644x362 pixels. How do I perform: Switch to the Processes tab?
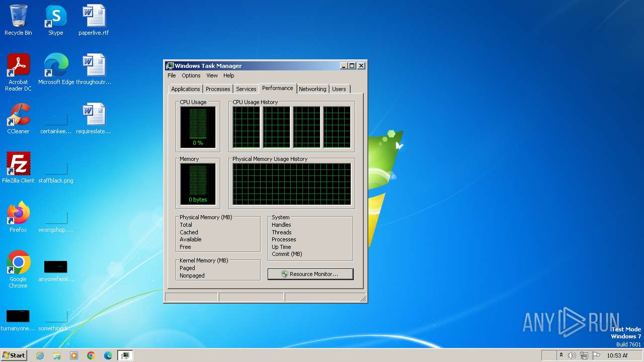[218, 89]
